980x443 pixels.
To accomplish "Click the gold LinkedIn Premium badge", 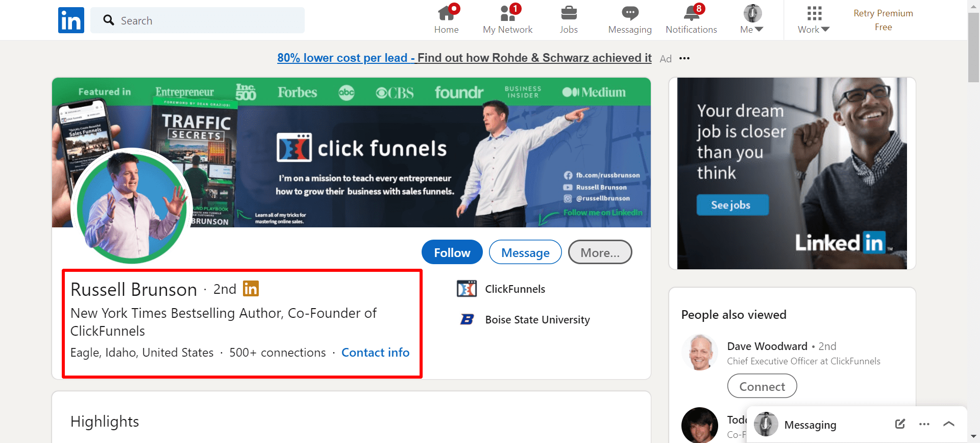I will pyautogui.click(x=251, y=289).
